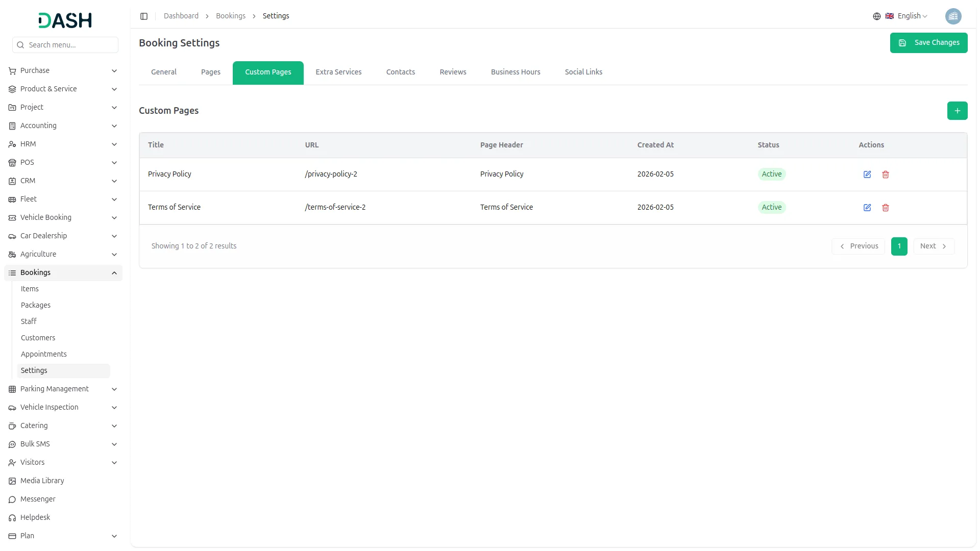Viewport: 980px width, 551px height.
Task: Focus the Search menu input field
Action: tap(70, 45)
